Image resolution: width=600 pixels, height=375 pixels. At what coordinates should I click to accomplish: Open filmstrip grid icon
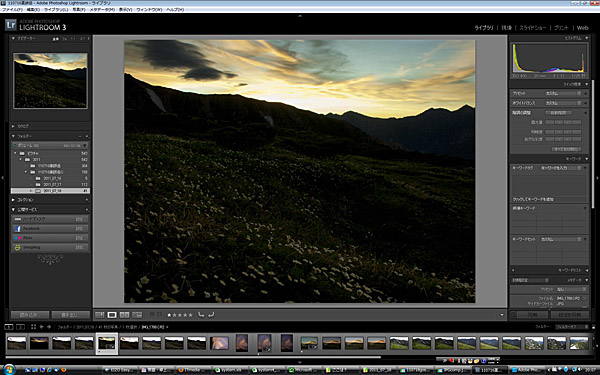tap(33, 327)
